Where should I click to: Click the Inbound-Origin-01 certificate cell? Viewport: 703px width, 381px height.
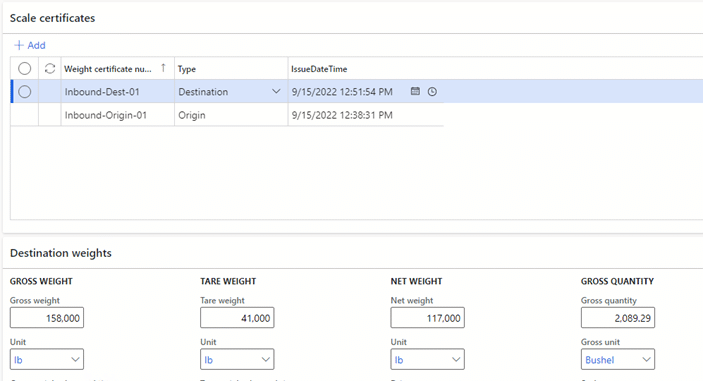[117, 115]
